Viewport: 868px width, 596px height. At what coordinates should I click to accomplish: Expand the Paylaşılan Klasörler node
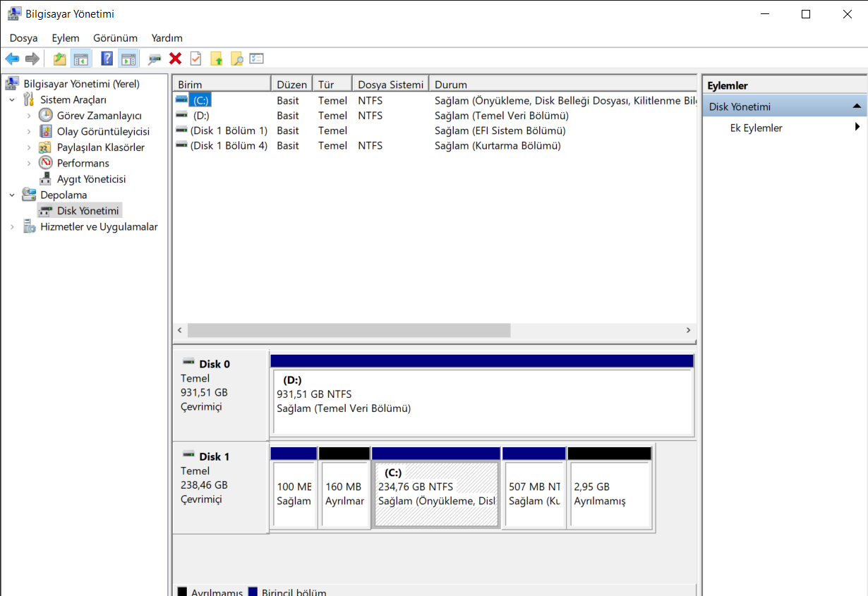[x=29, y=147]
